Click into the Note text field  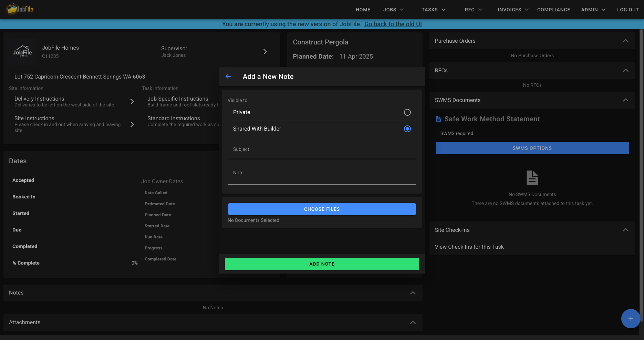322,174
